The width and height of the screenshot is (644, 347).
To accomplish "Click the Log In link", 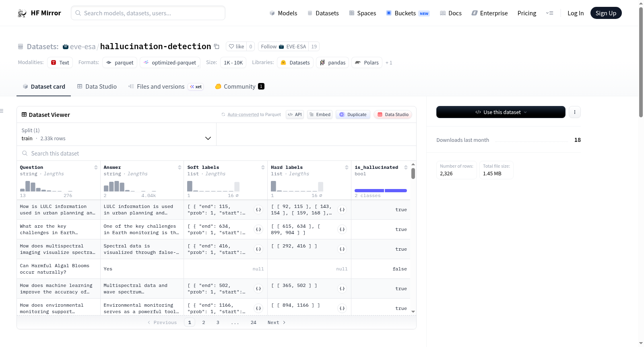I will (576, 13).
